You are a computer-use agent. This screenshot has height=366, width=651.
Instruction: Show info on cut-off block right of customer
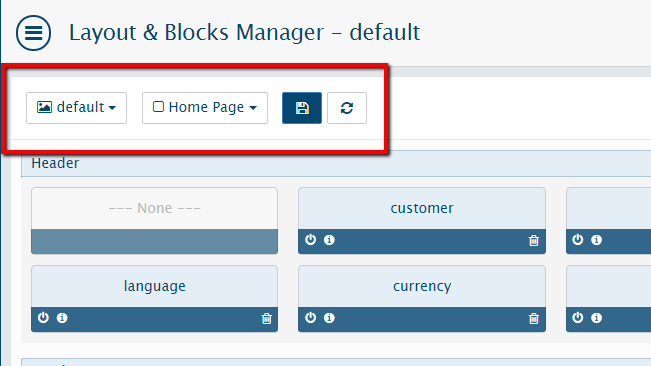[x=597, y=240]
